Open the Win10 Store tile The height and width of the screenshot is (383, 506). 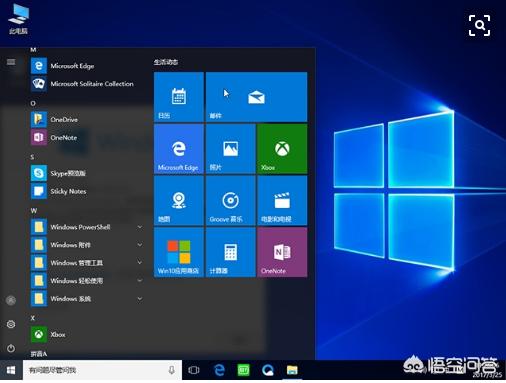[x=179, y=252]
